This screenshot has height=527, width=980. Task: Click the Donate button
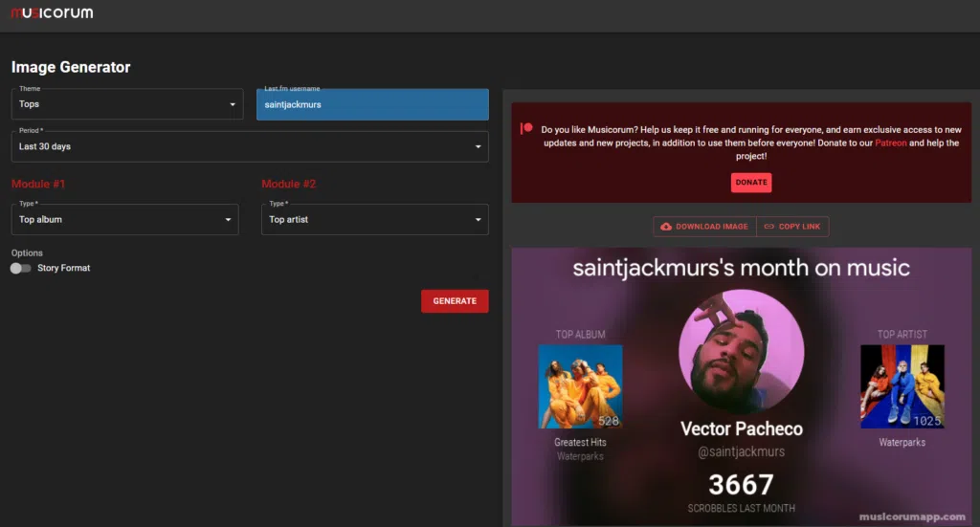click(751, 183)
